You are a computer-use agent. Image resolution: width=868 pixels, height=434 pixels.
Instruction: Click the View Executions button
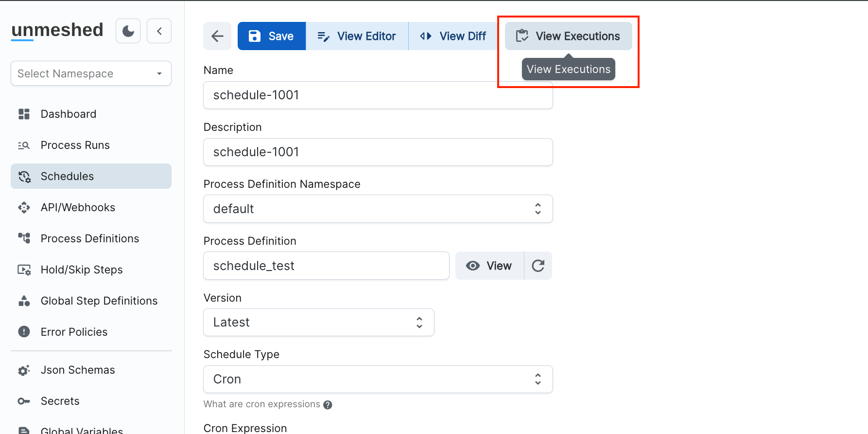click(x=568, y=36)
